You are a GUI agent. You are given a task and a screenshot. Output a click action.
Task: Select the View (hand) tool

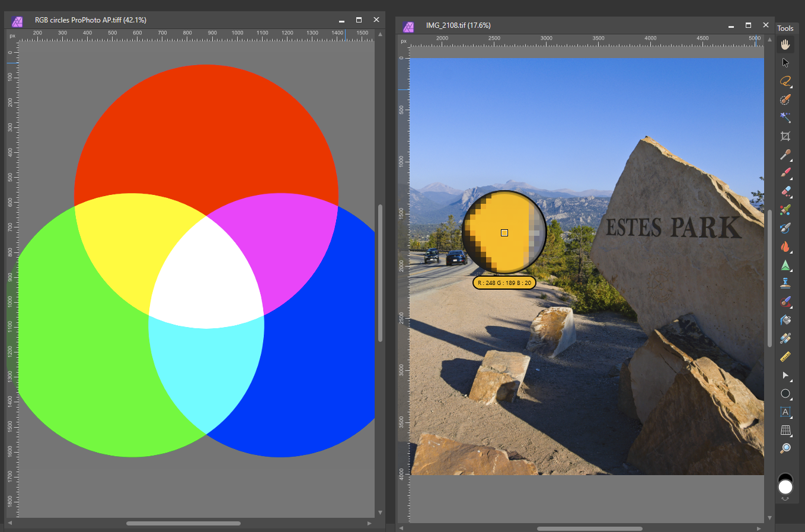tap(785, 44)
